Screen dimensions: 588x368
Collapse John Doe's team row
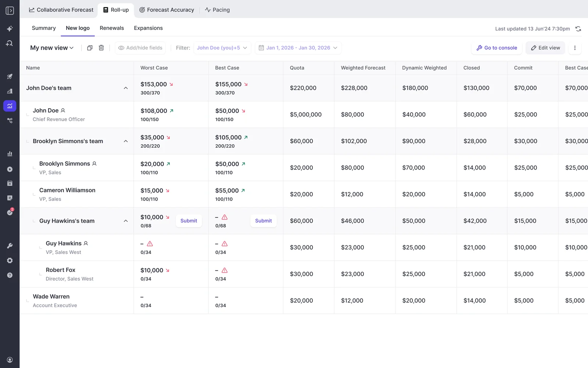click(x=126, y=88)
